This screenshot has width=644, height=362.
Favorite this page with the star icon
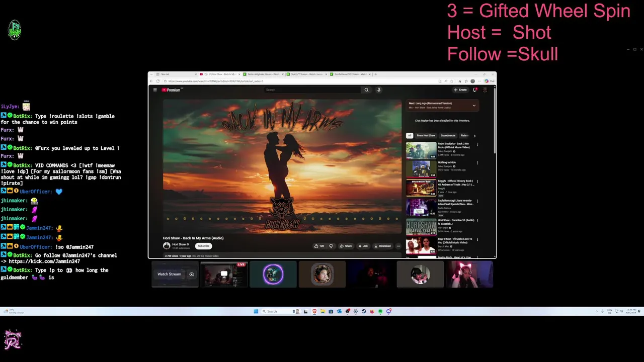point(452,81)
